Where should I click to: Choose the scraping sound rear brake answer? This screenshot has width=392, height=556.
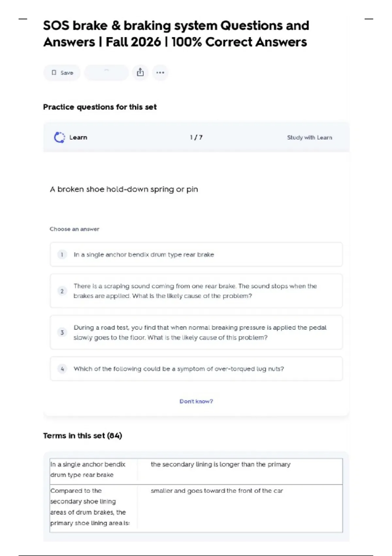tap(195, 291)
